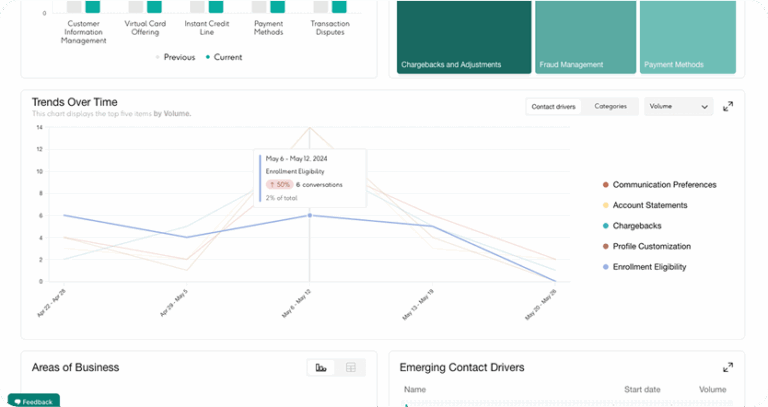768x407 pixels.
Task: Sort by Start date column header
Action: (642, 390)
